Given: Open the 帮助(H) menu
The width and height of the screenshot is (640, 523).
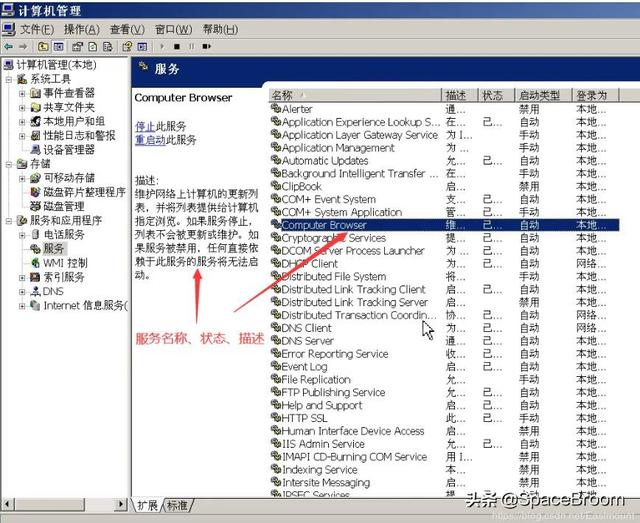Looking at the screenshot, I should pos(220,29).
